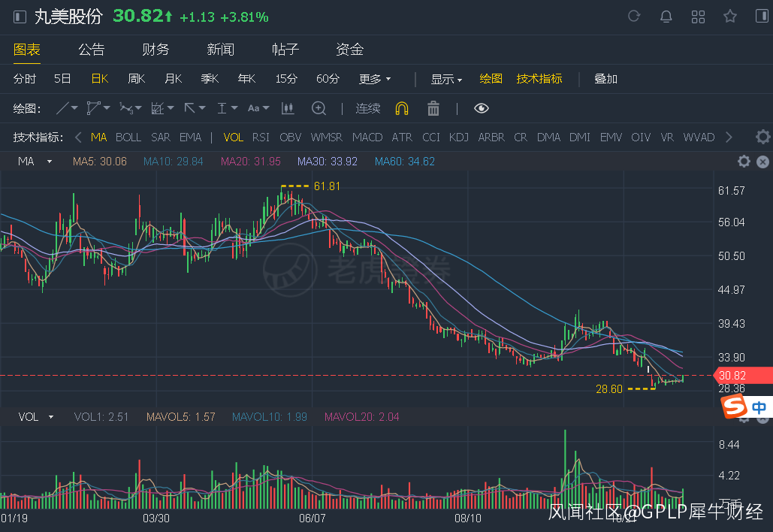Open the 显示 display dropdown

tap(446, 79)
